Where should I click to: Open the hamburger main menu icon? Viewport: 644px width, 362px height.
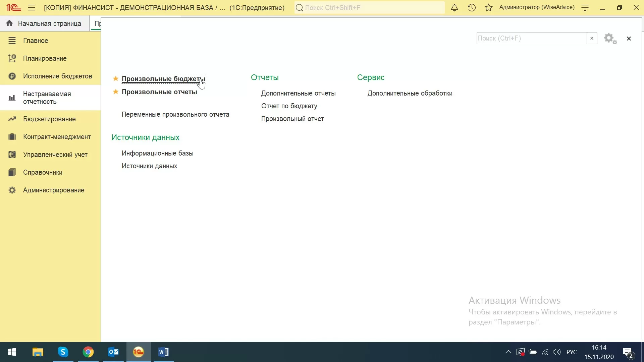coord(32,8)
